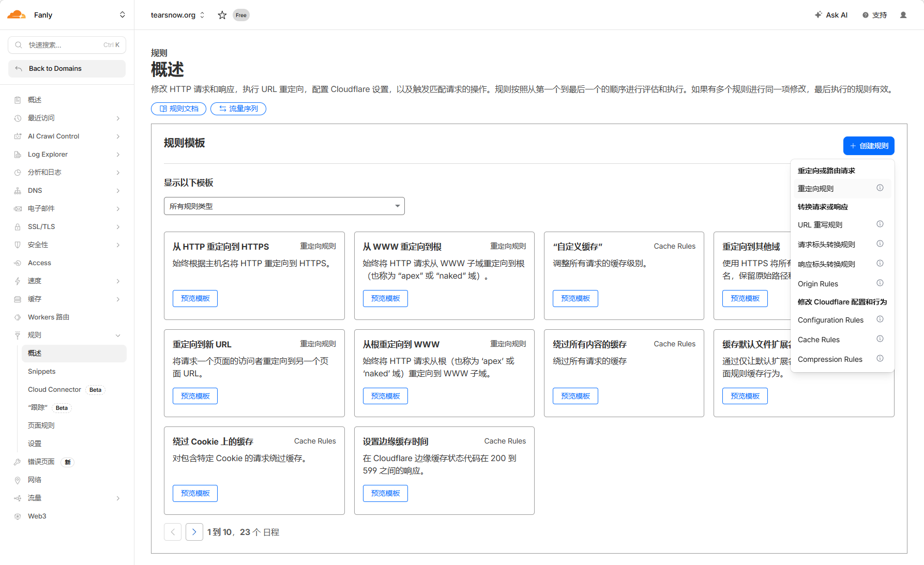924x565 pixels.
Task: Click the Log Explorer sidebar icon
Action: [x=18, y=154]
